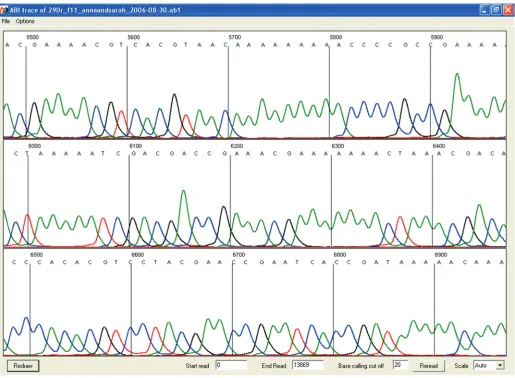
Task: Click the 6300 position label
Action: click(x=338, y=146)
